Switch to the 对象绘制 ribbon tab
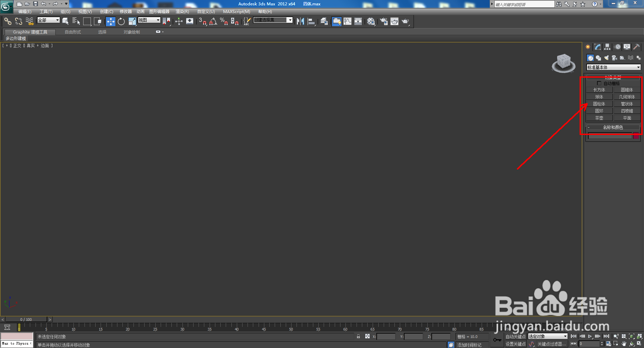 tap(131, 32)
